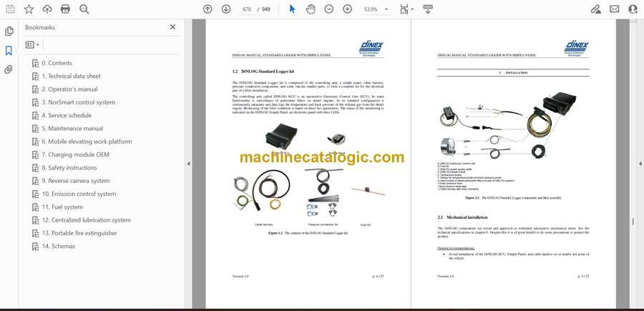Open bookmark 13. Portable fire extinguisher
The image size is (644, 311).
79,234
